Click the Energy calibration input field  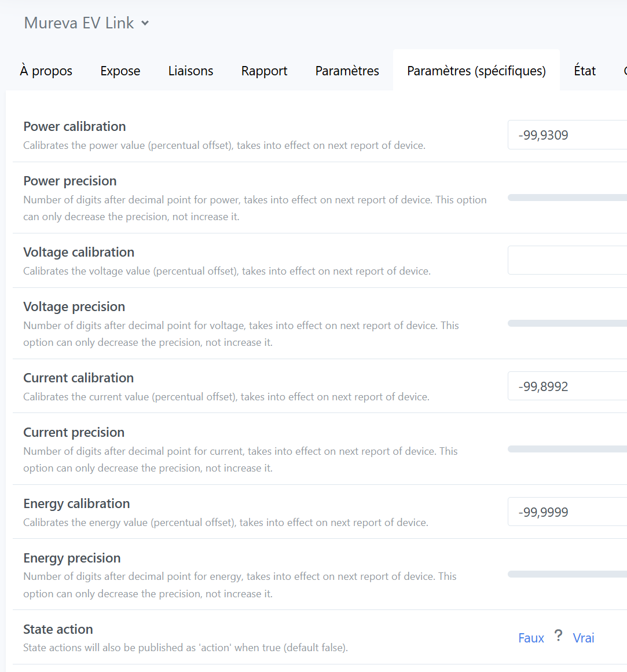click(567, 512)
